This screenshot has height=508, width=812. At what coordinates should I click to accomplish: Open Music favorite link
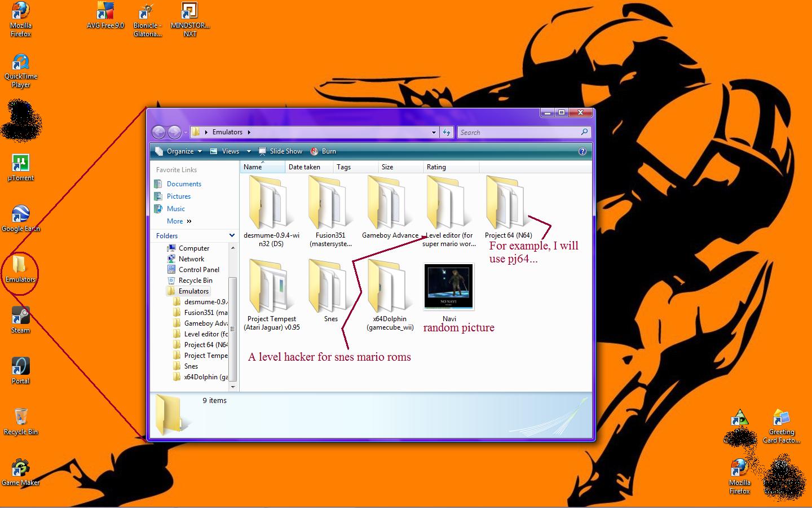(170, 209)
